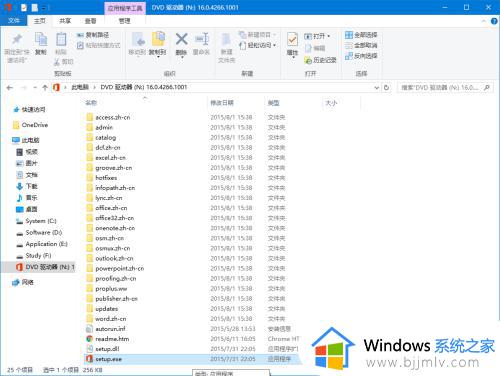Open the Delete button dropdown arrow
This screenshot has width=500, height=376.
pos(182,58)
